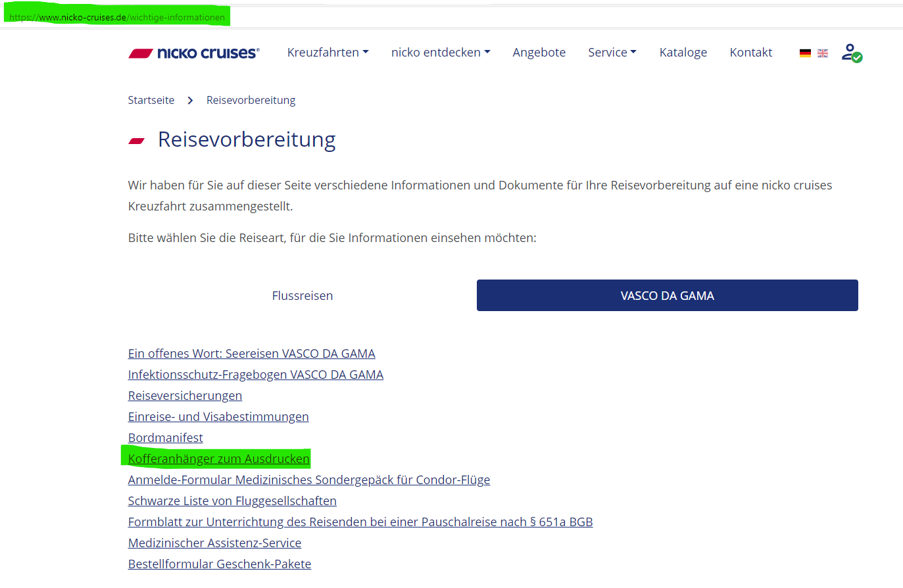Open the Kofferanhänger zum Ausdrucken link
This screenshot has height=588, width=903.
point(218,459)
